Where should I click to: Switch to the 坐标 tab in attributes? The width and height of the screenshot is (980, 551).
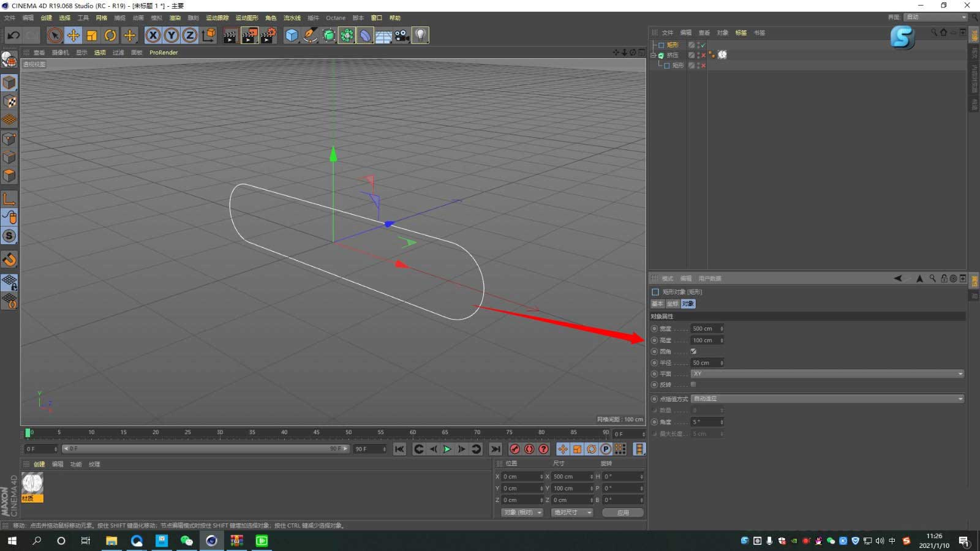click(672, 304)
